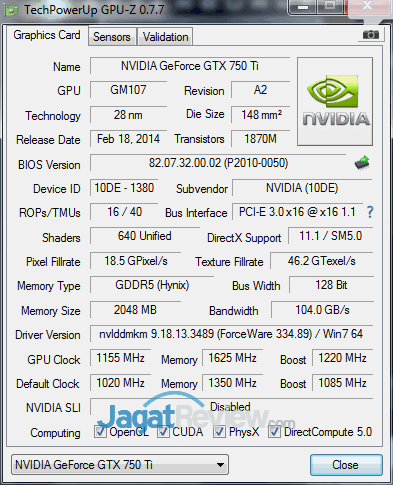Click the Shaders field 640 Unified
This screenshot has height=485, width=393.
coord(145,236)
